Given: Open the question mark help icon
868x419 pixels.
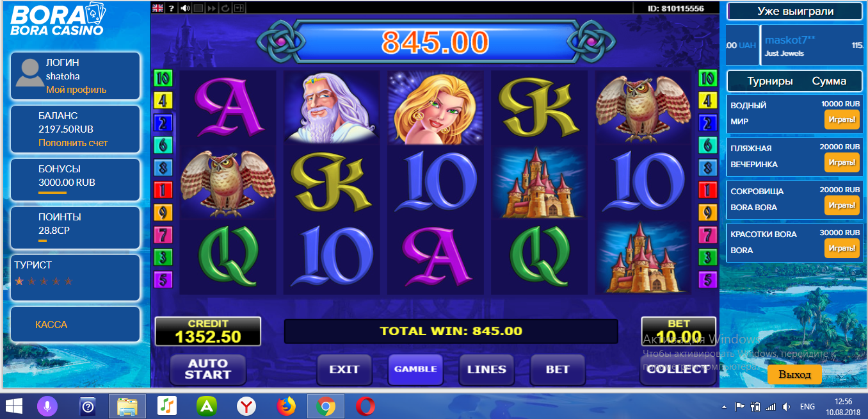Looking at the screenshot, I should click(172, 8).
